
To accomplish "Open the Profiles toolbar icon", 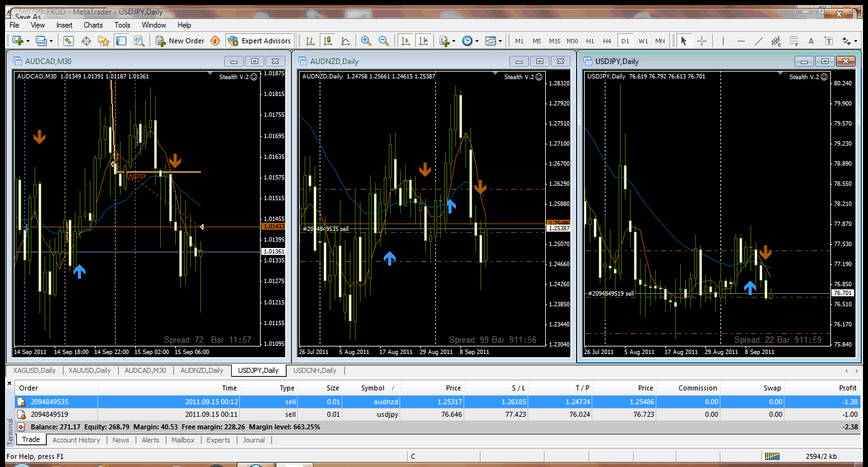I will (x=41, y=41).
